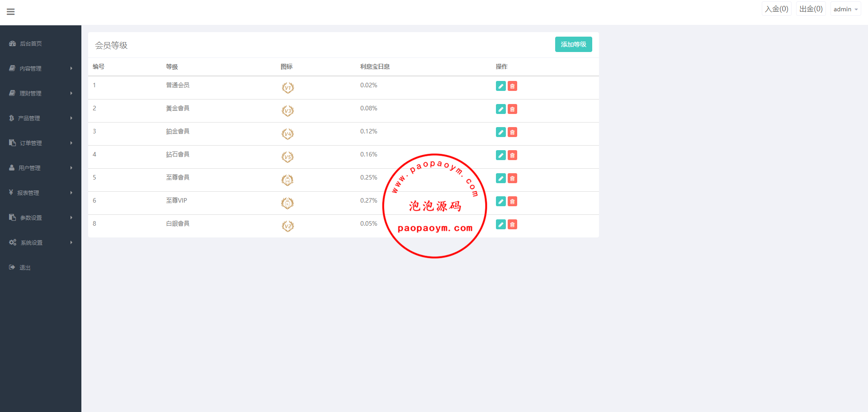Edit the 至尊VIP level entry
The height and width of the screenshot is (412, 868).
point(500,202)
